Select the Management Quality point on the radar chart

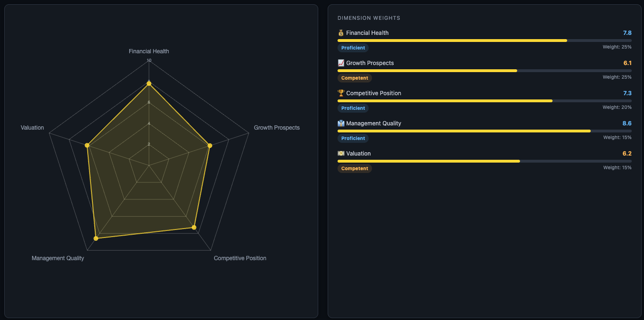[96, 238]
